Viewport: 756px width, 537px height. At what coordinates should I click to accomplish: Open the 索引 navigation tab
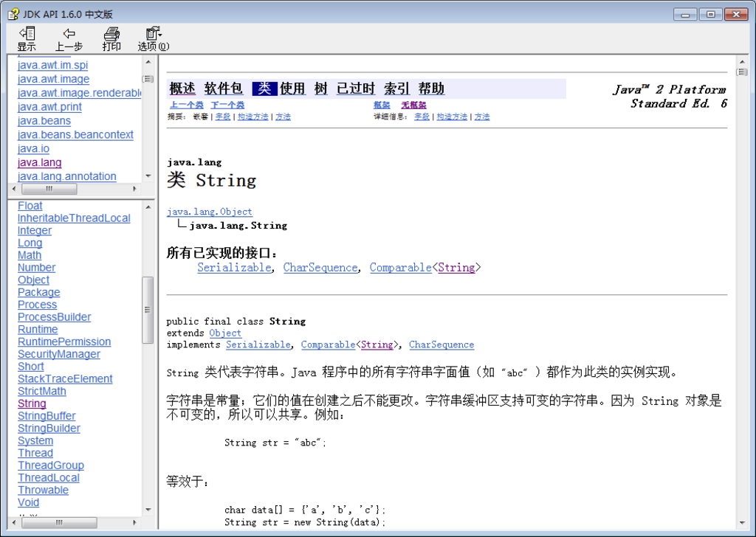tap(396, 89)
